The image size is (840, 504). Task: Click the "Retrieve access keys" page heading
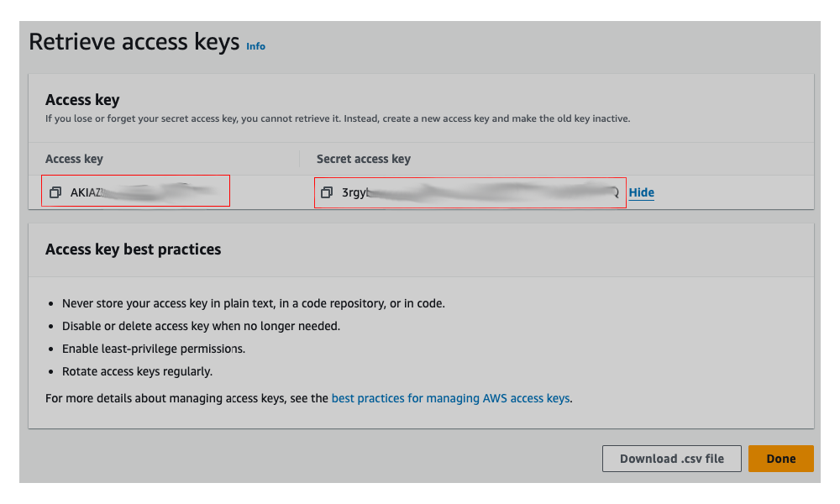point(134,42)
